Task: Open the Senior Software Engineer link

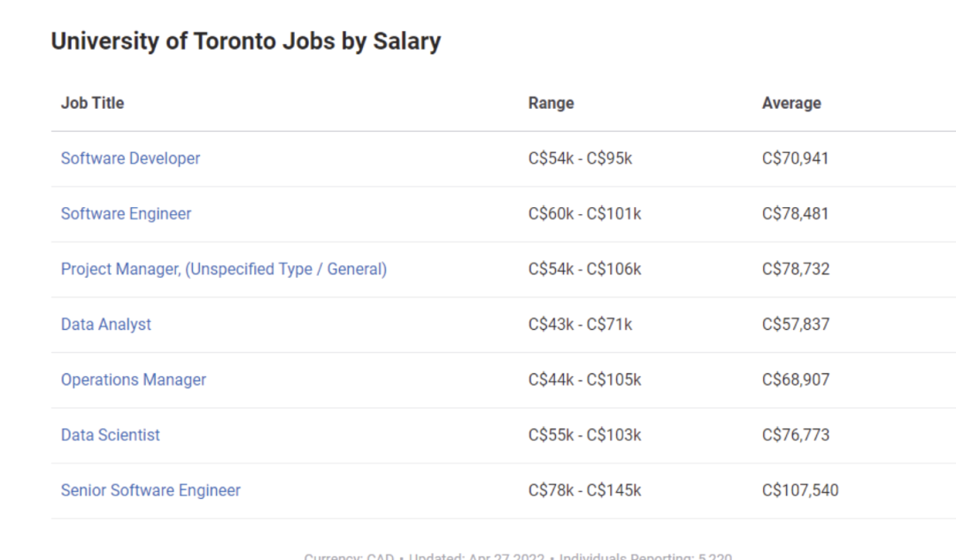Action: [150, 490]
